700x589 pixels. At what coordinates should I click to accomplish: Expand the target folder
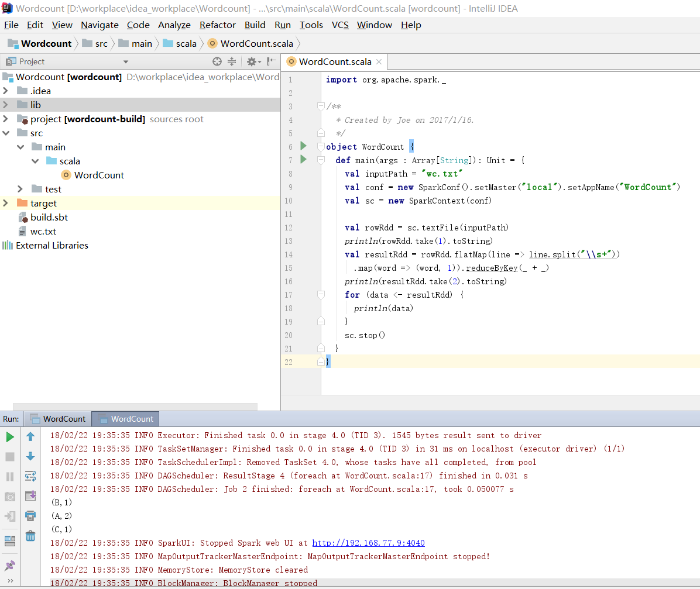point(6,203)
